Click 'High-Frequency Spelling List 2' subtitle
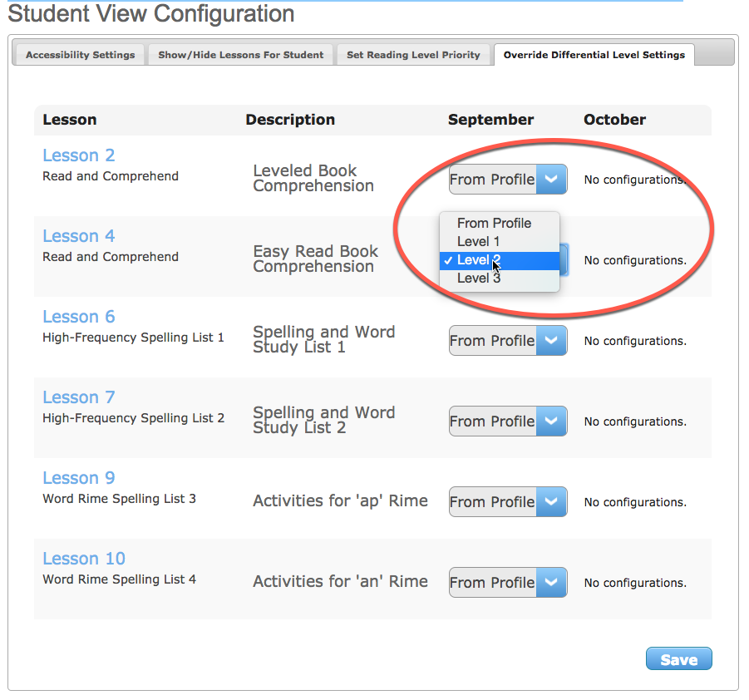749x700 pixels. [x=133, y=418]
